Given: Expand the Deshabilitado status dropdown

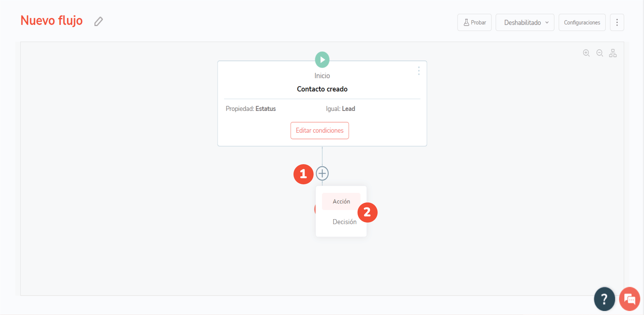Looking at the screenshot, I should click(x=525, y=22).
